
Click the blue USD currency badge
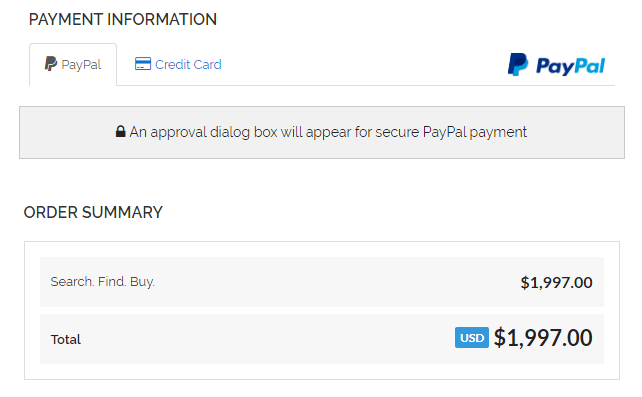click(471, 338)
